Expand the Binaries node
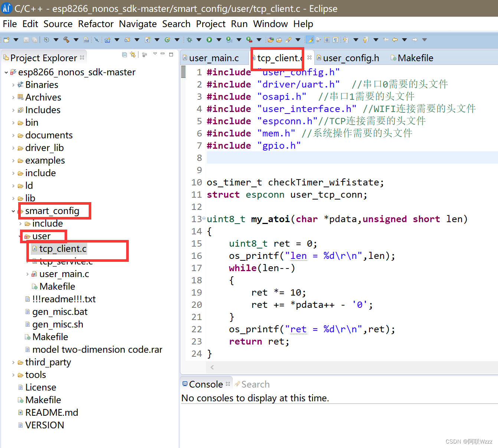Viewport: 498px width, 448px height. [x=13, y=85]
